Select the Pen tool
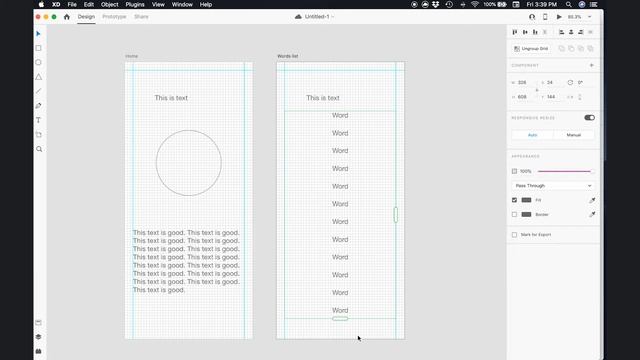Image resolution: width=640 pixels, height=360 pixels. [x=38, y=106]
